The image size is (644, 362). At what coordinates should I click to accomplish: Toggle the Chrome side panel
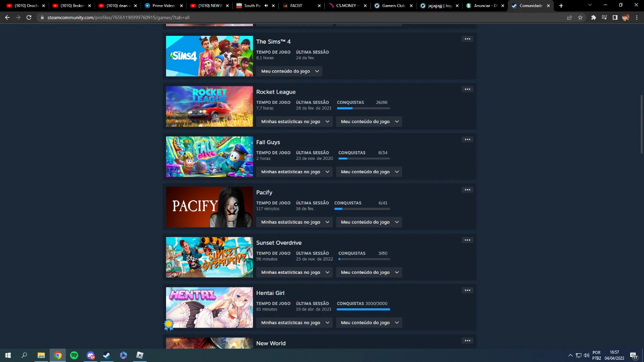[x=615, y=17]
